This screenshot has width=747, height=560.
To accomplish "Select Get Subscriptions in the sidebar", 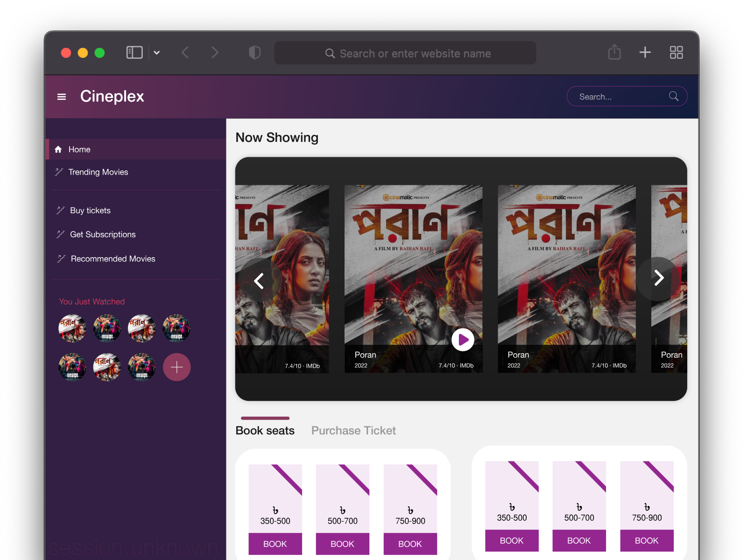I will pyautogui.click(x=103, y=234).
